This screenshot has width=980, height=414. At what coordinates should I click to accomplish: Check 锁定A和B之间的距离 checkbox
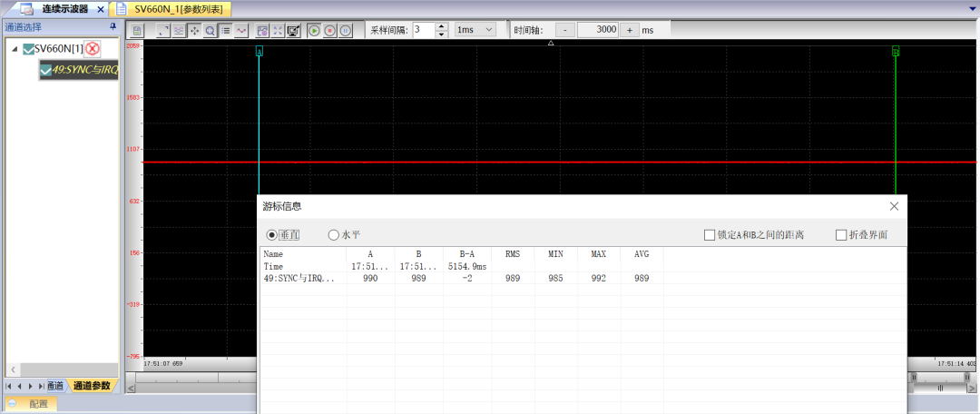(x=709, y=235)
